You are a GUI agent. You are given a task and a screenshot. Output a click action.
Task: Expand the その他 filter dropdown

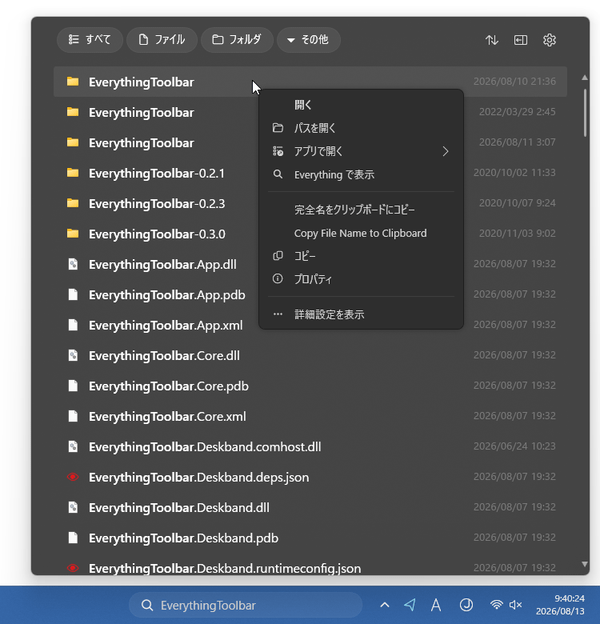tap(308, 40)
